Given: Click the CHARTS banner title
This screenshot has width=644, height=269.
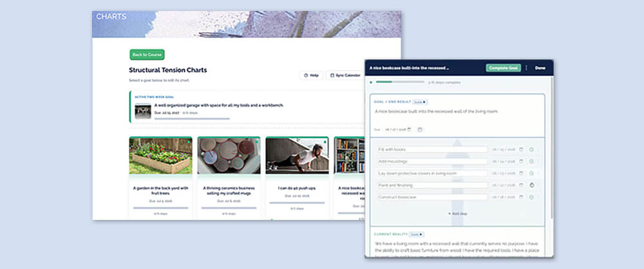Looking at the screenshot, I should tap(111, 17).
